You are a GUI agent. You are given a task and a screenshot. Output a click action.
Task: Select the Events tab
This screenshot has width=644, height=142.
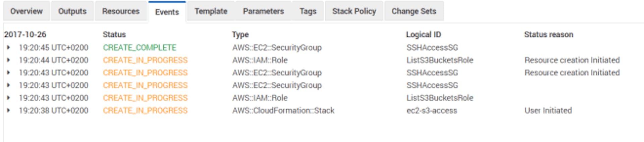click(167, 12)
